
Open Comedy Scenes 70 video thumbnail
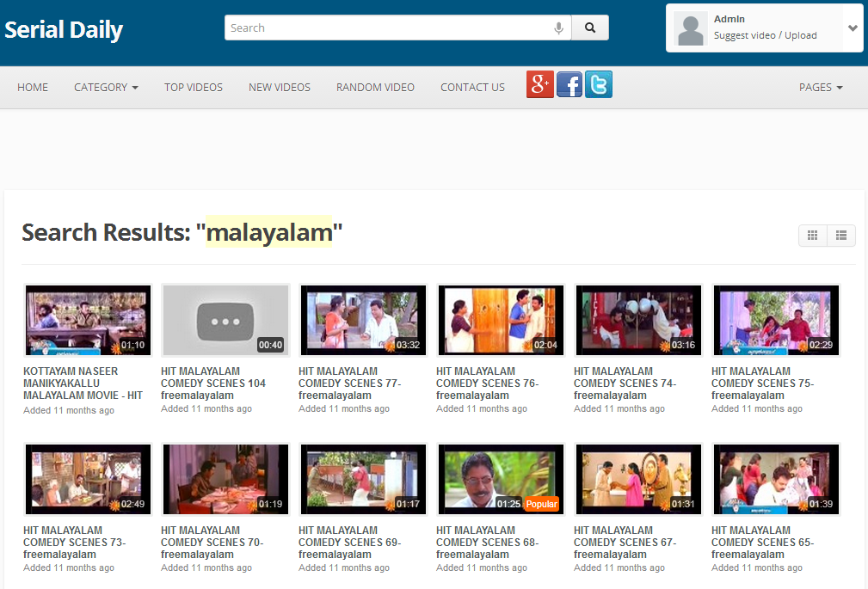pyautogui.click(x=225, y=479)
